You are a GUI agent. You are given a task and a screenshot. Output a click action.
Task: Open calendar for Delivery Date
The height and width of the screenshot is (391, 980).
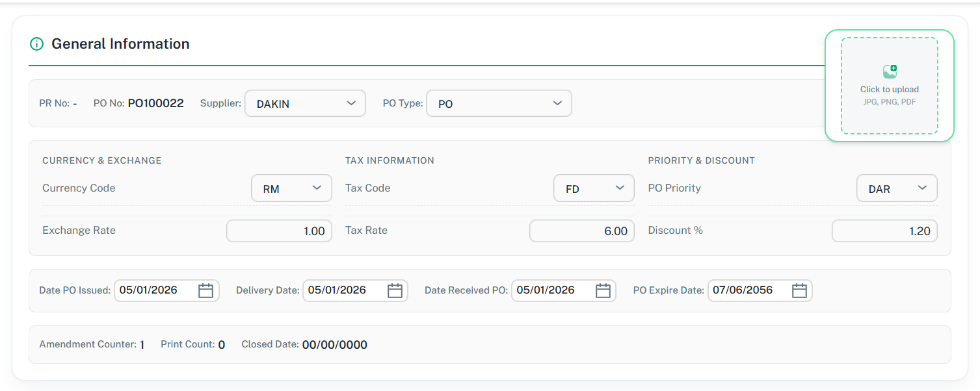pyautogui.click(x=395, y=291)
